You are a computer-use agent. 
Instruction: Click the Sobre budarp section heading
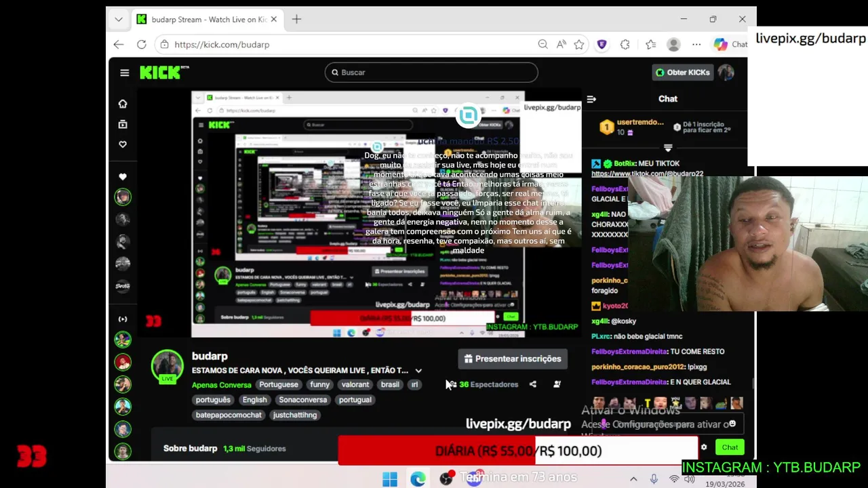coord(190,449)
